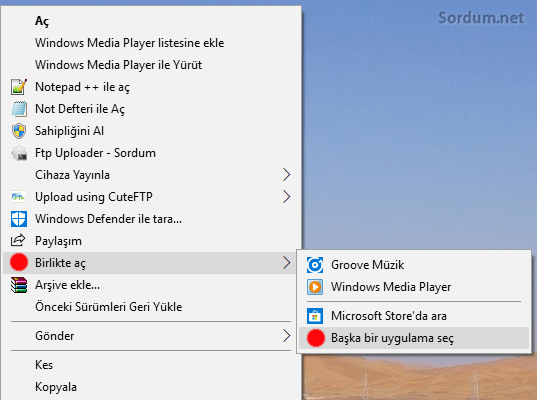Screen dimensions: 537x400
Task: Select Ftp Uploader - Sordum
Action: [150, 153]
